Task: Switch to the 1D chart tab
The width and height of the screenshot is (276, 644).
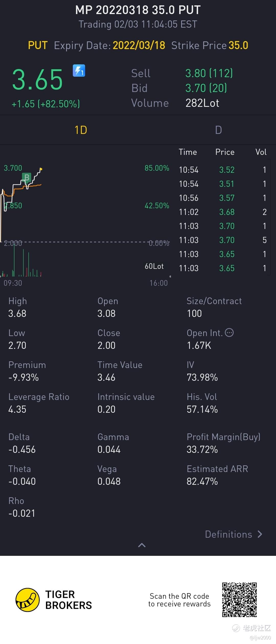Action: click(x=81, y=130)
